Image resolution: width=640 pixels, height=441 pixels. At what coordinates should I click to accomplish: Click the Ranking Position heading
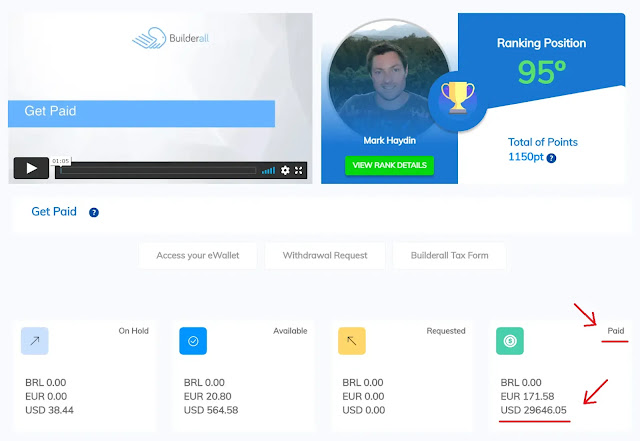(541, 43)
